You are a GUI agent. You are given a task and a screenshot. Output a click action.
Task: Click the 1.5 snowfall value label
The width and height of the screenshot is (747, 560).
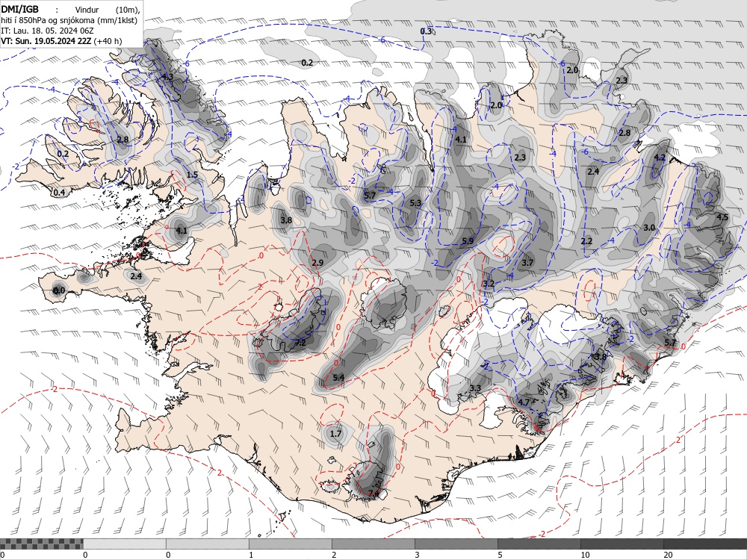pyautogui.click(x=192, y=175)
